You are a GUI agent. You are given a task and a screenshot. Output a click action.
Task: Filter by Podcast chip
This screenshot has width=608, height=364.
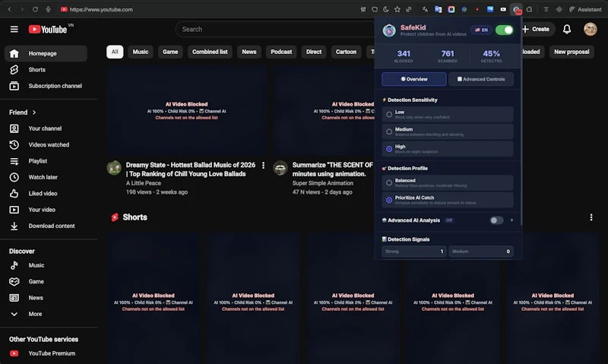pyautogui.click(x=281, y=52)
